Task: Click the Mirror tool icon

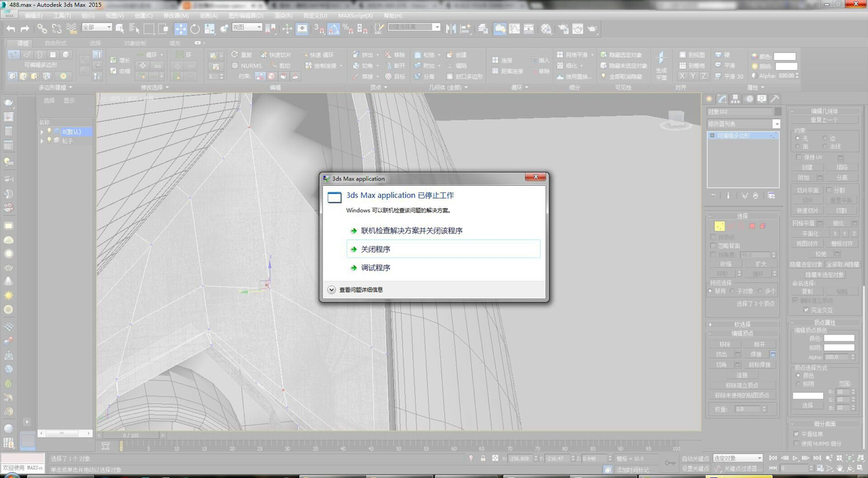Action: (451, 28)
